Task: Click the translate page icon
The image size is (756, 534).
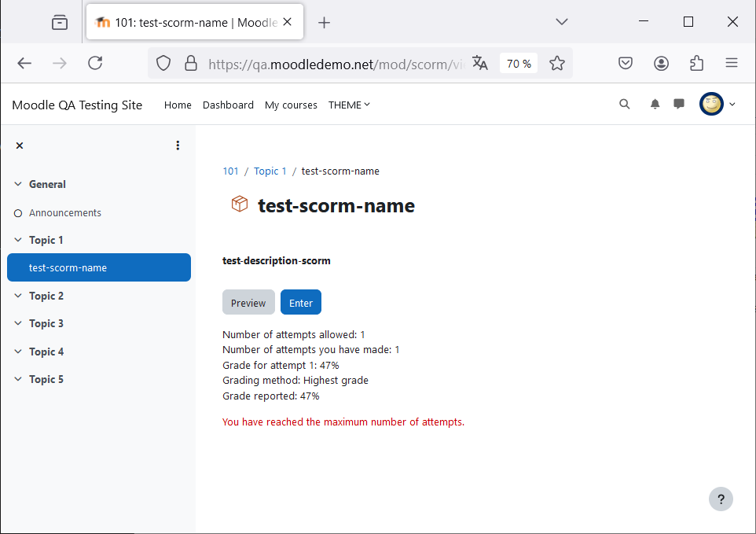Action: point(479,63)
